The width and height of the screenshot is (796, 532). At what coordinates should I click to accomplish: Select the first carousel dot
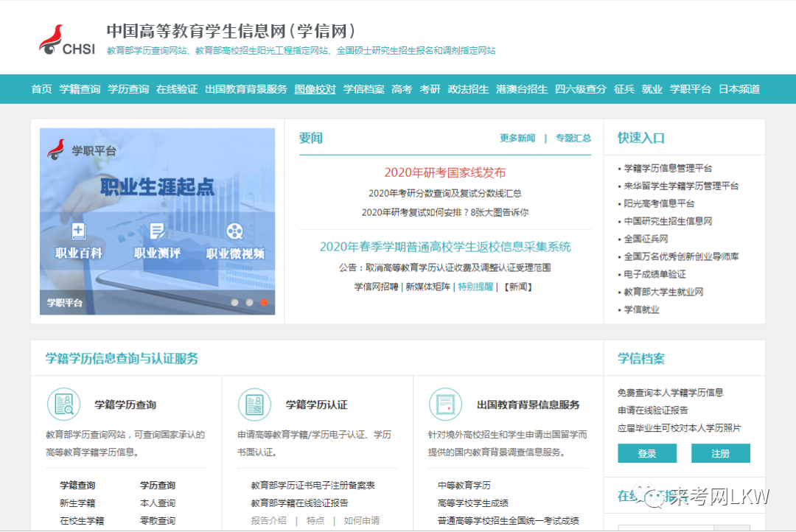(x=234, y=303)
